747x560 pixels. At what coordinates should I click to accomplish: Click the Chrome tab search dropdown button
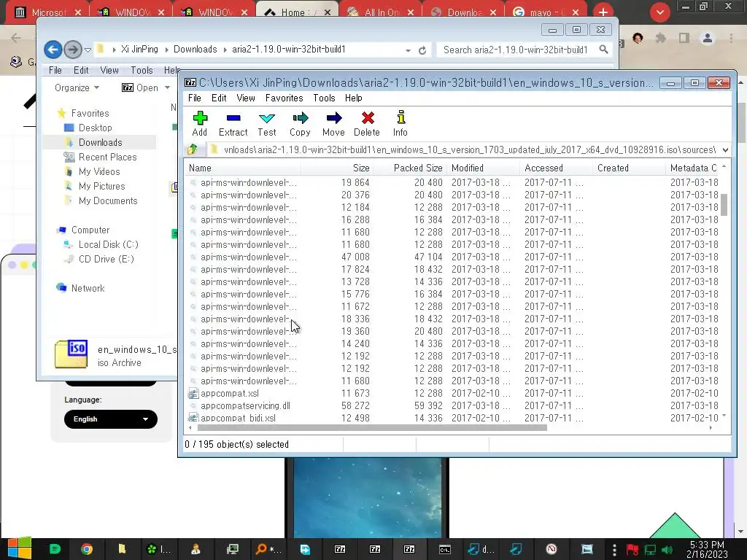click(x=660, y=12)
